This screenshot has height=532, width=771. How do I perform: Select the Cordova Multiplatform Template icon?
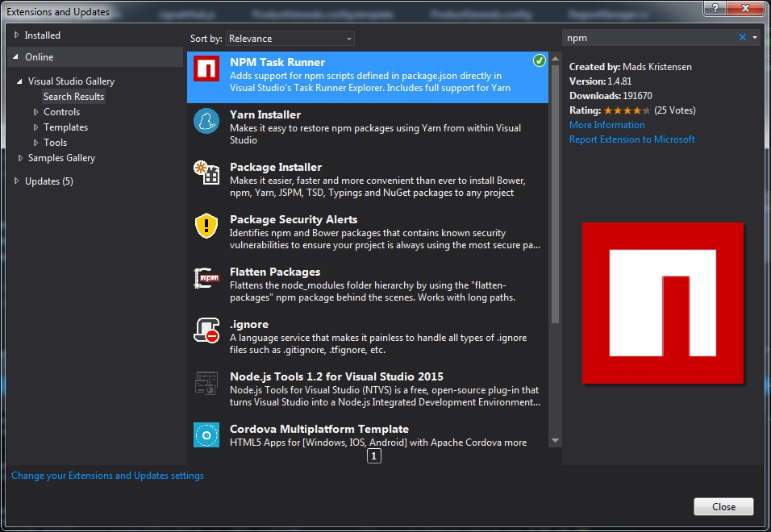point(206,435)
